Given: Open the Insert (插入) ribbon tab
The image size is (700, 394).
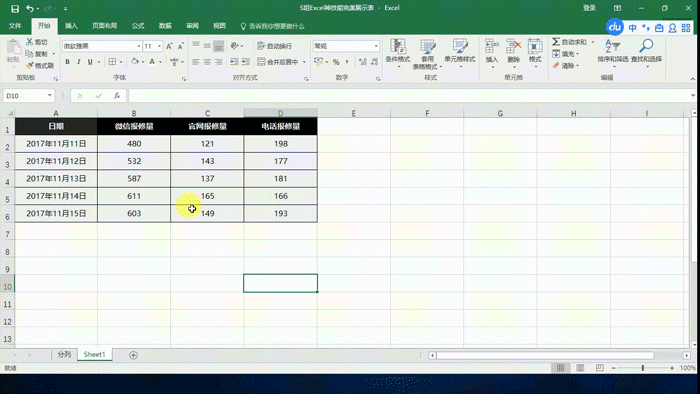Looking at the screenshot, I should (x=71, y=26).
